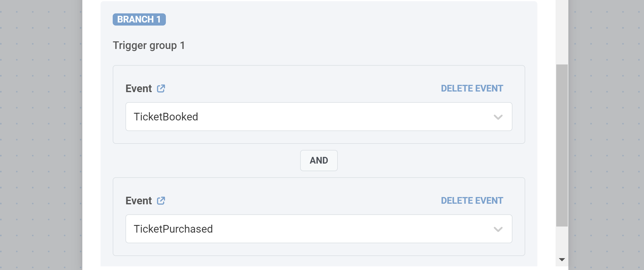Viewport: 644px width, 270px height.
Task: Click scrollbar track below the thumb
Action: 562,242
